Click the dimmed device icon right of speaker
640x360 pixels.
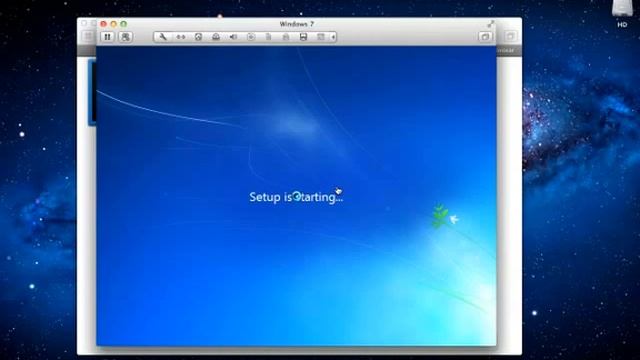(x=251, y=37)
